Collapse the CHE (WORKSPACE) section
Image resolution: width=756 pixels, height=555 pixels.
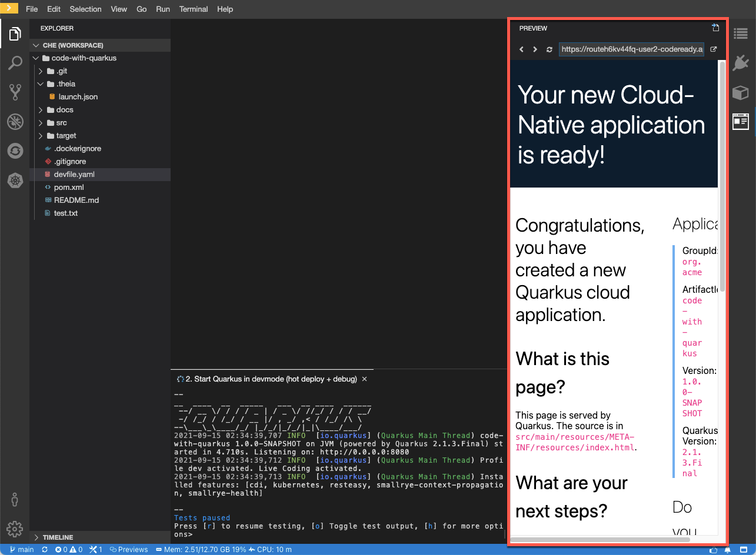click(x=100, y=45)
